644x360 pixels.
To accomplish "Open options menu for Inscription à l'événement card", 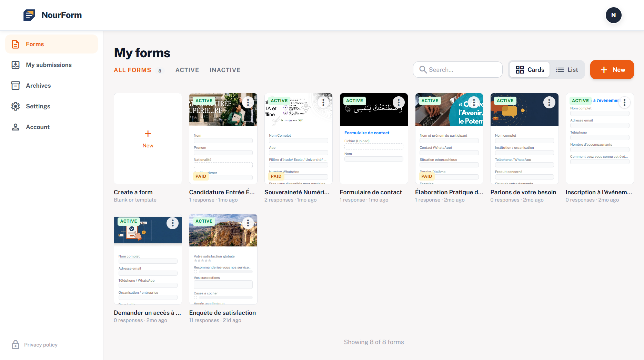I will click(x=625, y=102).
